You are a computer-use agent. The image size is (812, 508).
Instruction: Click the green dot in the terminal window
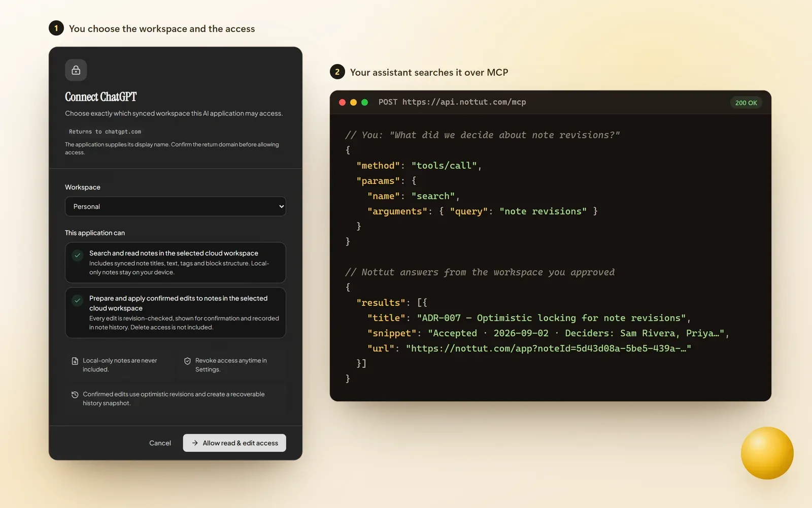tap(364, 102)
